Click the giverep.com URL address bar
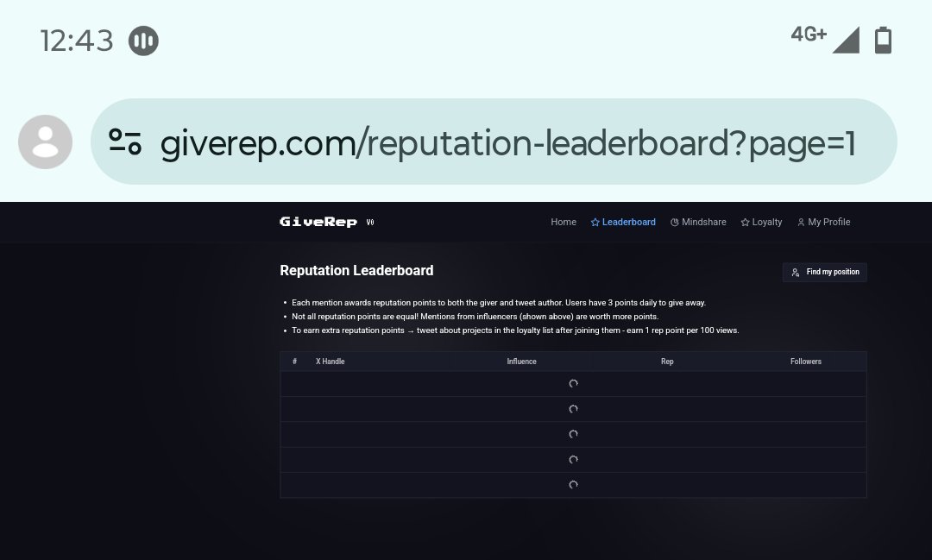The image size is (932, 560). [494, 142]
